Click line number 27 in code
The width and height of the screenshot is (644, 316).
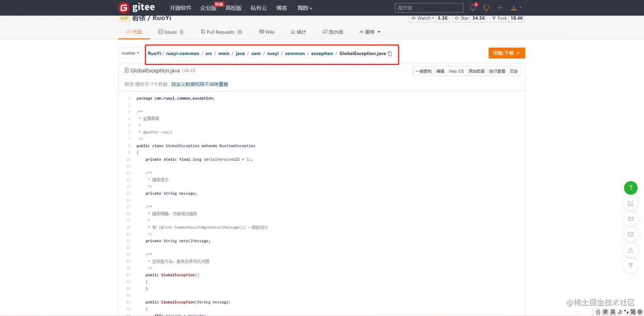coord(128,275)
